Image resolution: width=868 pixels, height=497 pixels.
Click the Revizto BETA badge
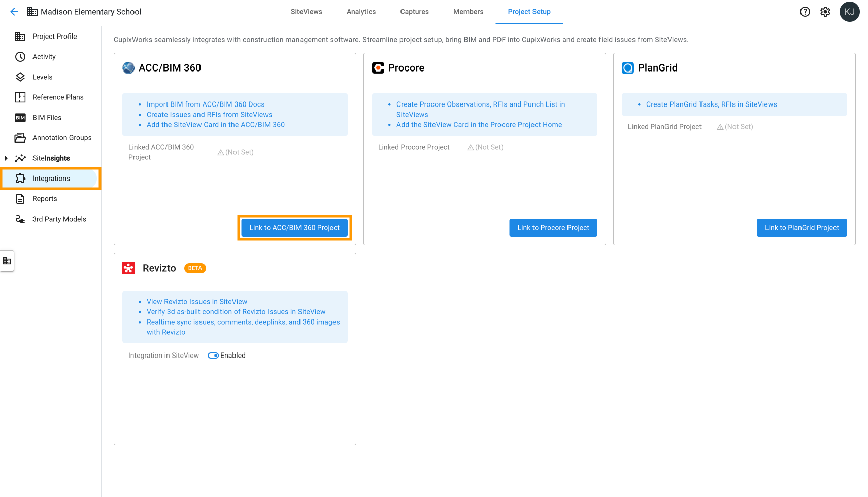[x=195, y=268]
